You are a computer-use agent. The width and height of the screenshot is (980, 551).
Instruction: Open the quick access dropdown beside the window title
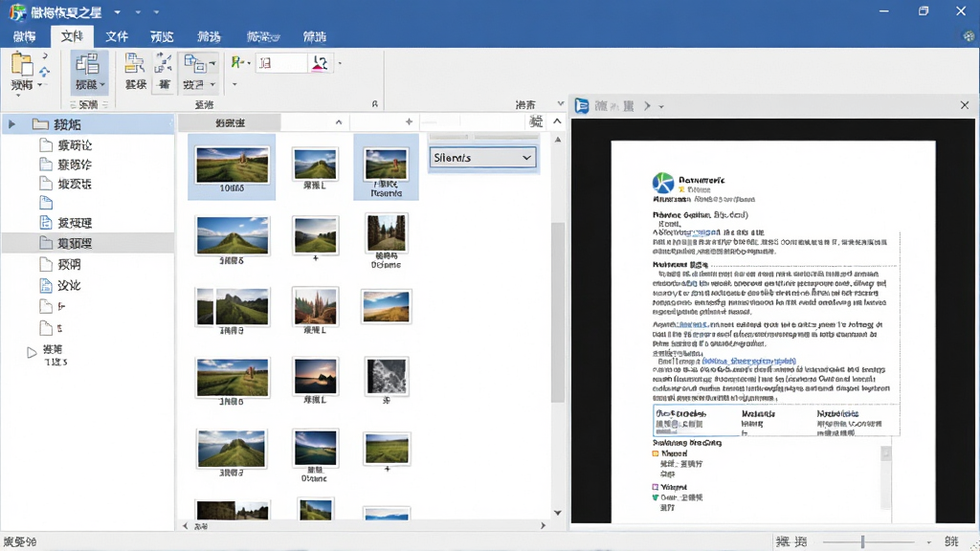tap(117, 11)
